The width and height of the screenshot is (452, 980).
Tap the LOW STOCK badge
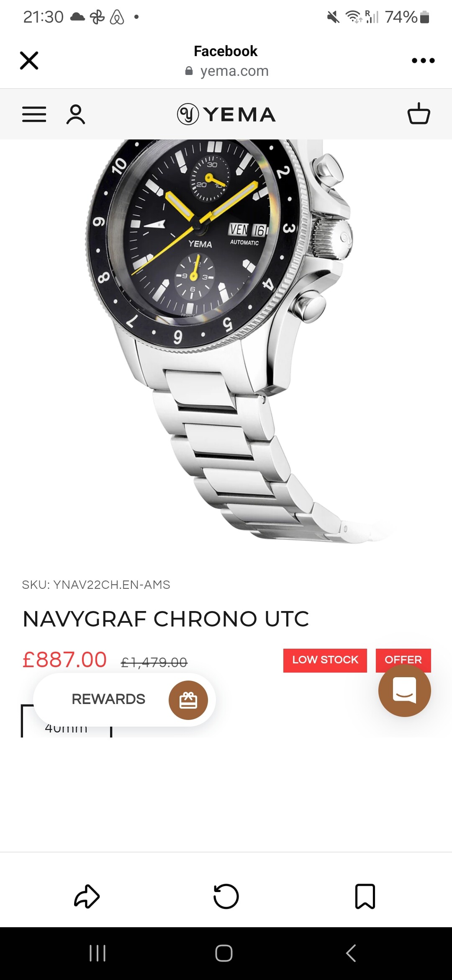coord(325,660)
